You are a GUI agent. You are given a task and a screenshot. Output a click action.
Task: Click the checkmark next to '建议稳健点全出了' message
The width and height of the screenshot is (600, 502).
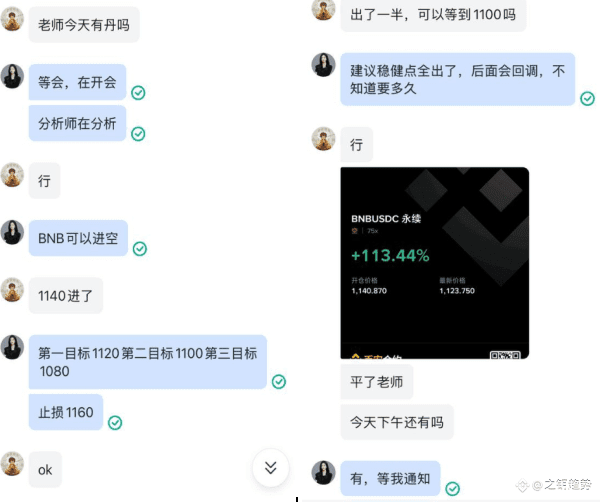[587, 99]
